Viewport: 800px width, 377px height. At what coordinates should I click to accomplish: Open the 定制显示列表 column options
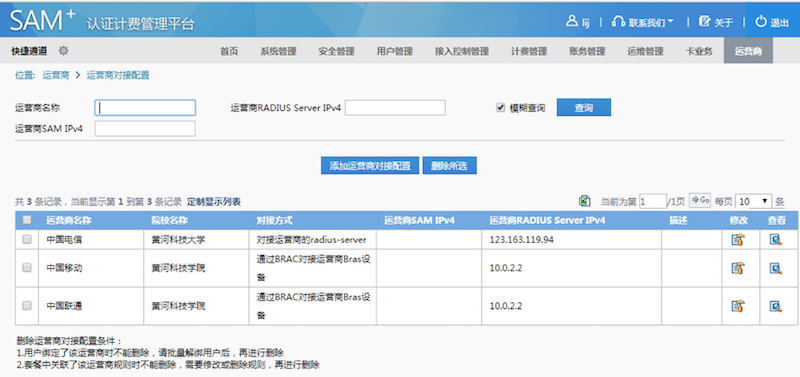pos(214,202)
